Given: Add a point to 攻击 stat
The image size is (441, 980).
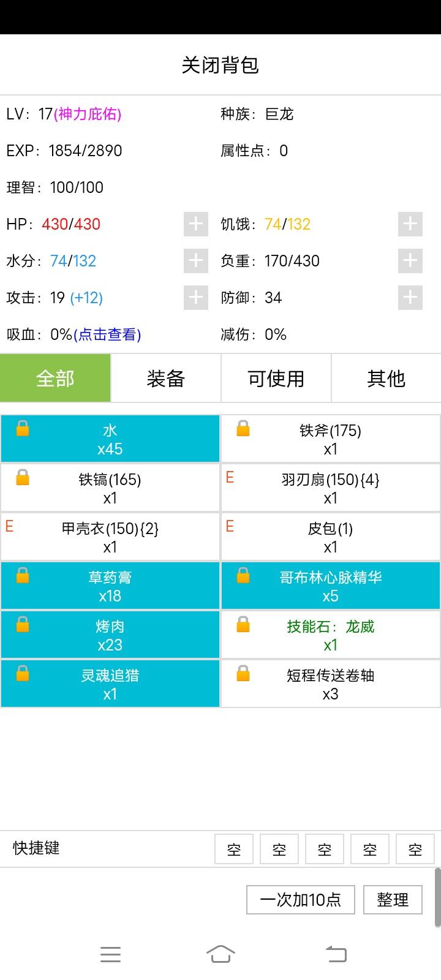Looking at the screenshot, I should 195,298.
